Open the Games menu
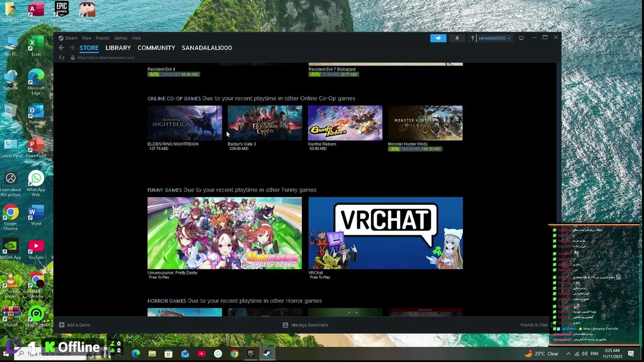 click(x=121, y=38)
